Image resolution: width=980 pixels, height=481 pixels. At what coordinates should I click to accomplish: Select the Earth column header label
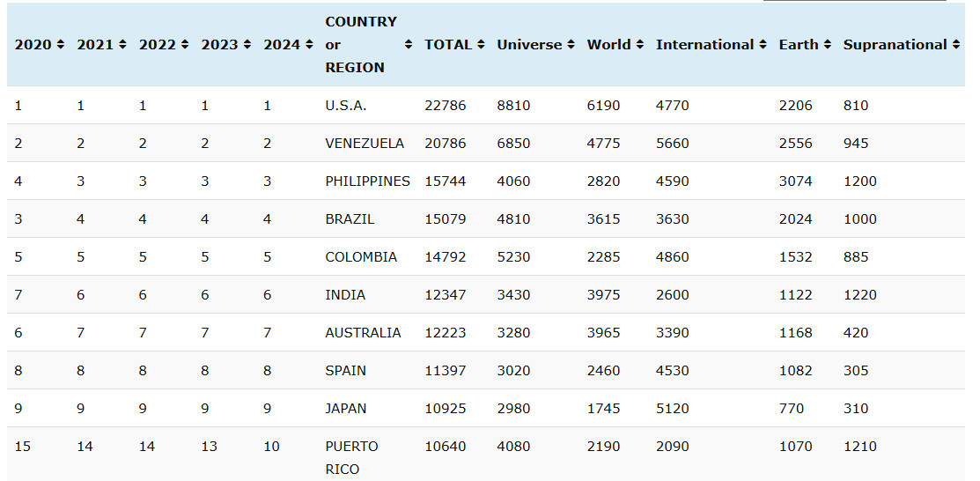pyautogui.click(x=798, y=44)
